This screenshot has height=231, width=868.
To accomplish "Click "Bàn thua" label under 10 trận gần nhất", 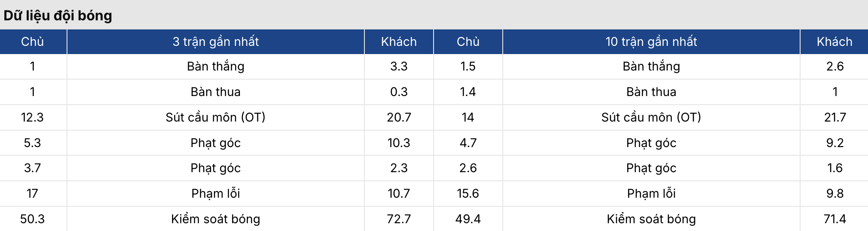I will coord(651,92).
